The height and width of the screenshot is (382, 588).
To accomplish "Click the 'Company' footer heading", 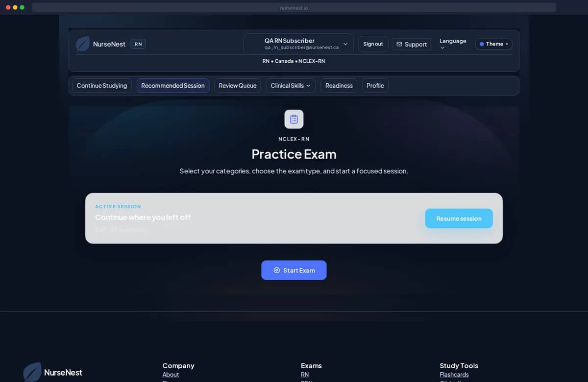I will (178, 366).
